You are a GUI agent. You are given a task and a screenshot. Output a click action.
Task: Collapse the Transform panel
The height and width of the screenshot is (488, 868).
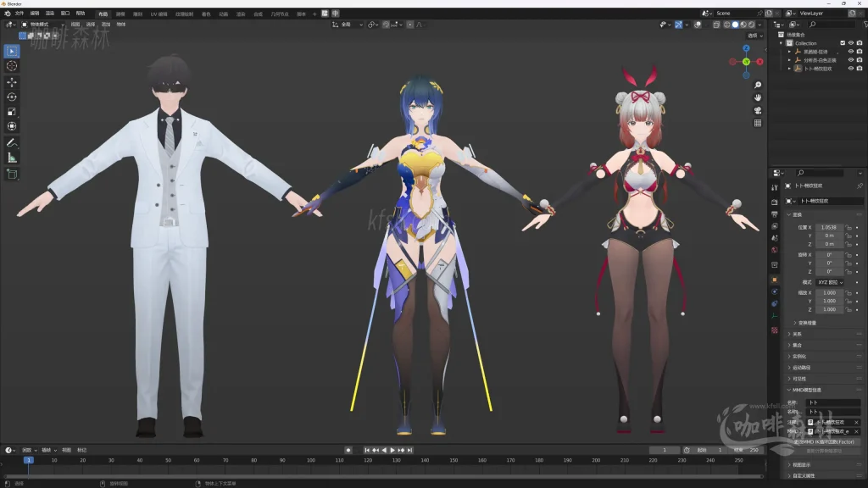789,214
